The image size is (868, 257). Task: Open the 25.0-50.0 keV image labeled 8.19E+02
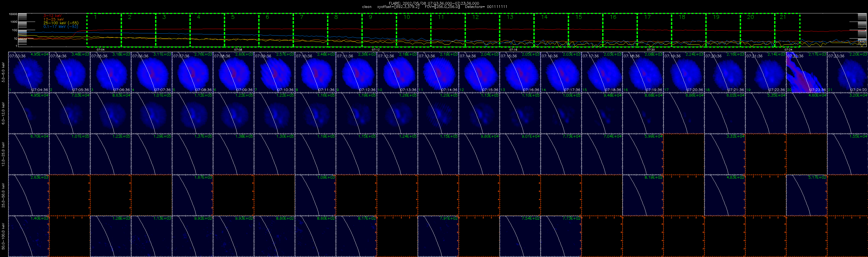coord(643,195)
